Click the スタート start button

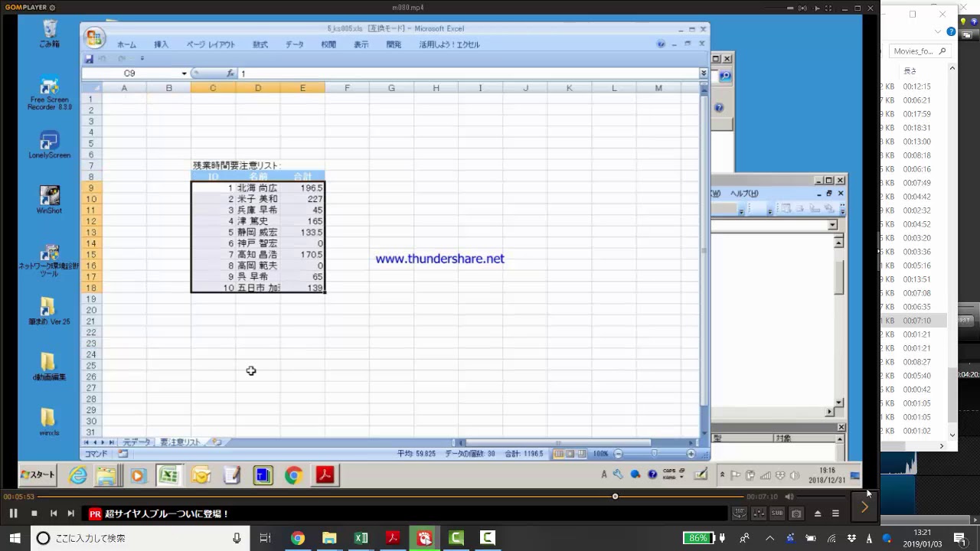(38, 475)
